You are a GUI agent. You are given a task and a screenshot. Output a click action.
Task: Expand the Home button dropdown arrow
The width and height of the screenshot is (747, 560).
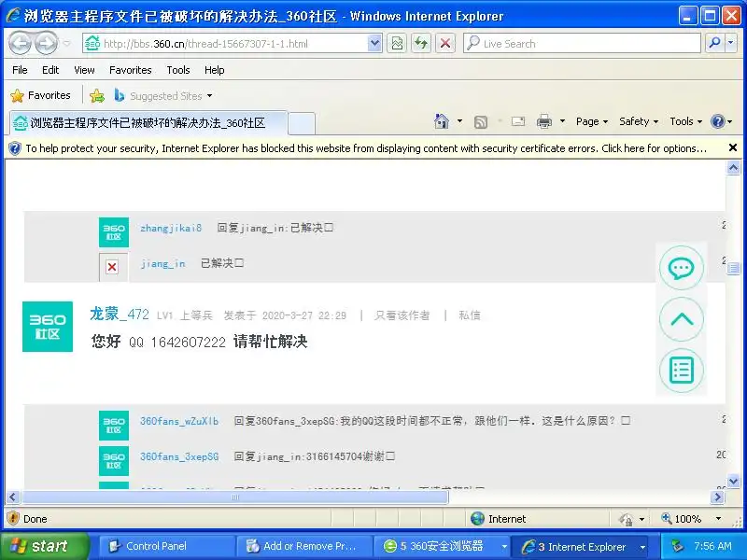tap(459, 121)
